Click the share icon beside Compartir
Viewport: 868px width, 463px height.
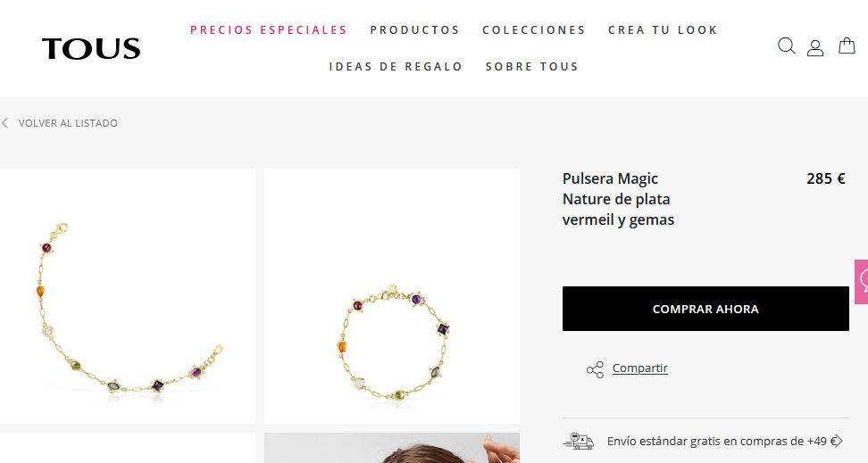pos(595,369)
